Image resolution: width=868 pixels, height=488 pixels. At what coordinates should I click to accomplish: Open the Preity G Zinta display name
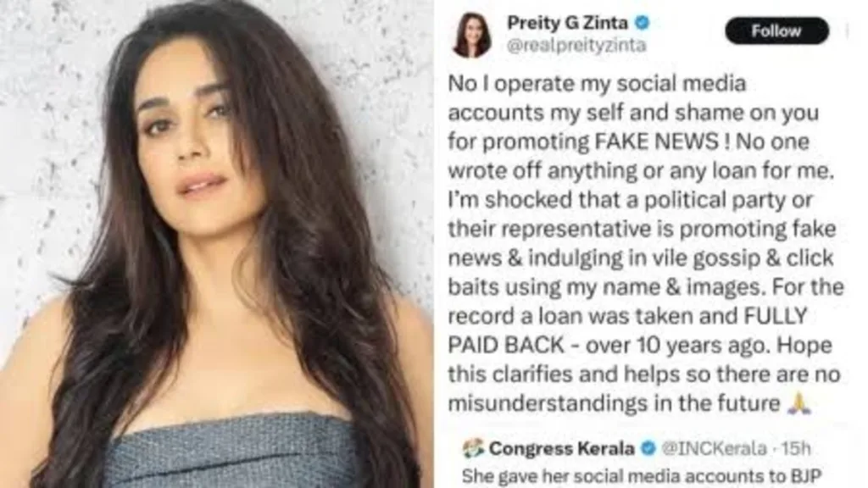567,23
